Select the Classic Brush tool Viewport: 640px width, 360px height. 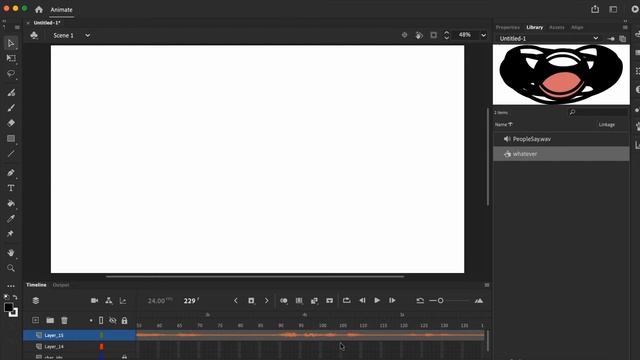pos(11,108)
